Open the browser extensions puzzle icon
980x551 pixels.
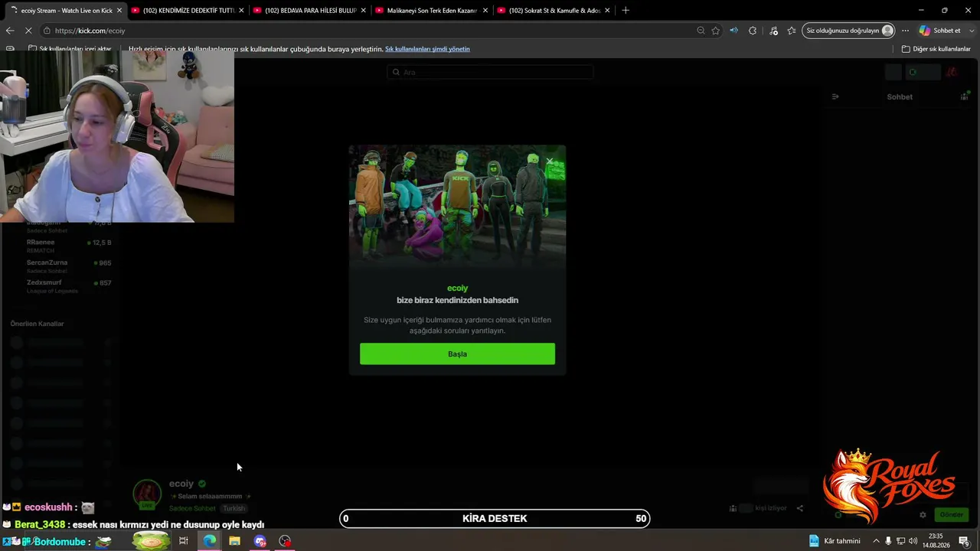(x=753, y=31)
